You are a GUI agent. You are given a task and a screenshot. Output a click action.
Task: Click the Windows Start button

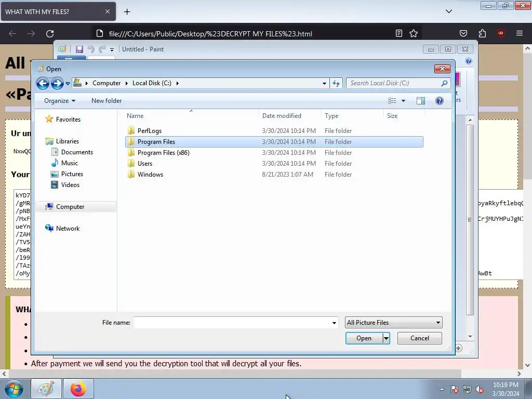tap(14, 389)
